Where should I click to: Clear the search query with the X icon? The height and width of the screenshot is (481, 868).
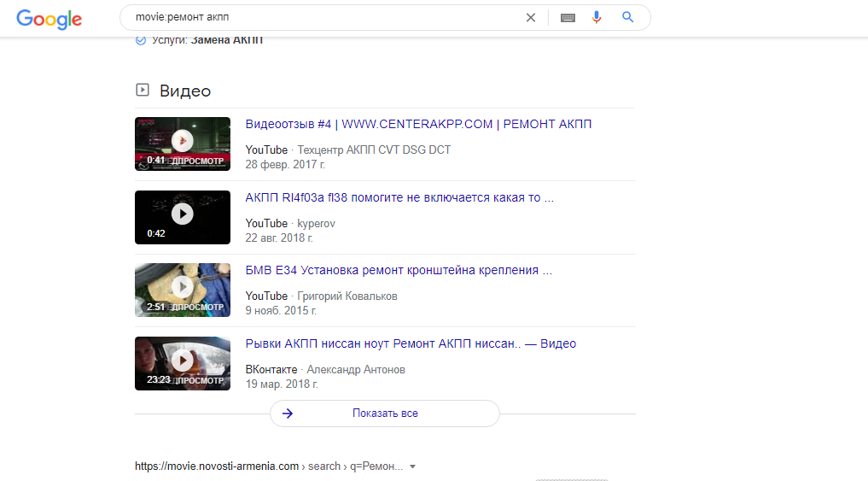point(530,18)
